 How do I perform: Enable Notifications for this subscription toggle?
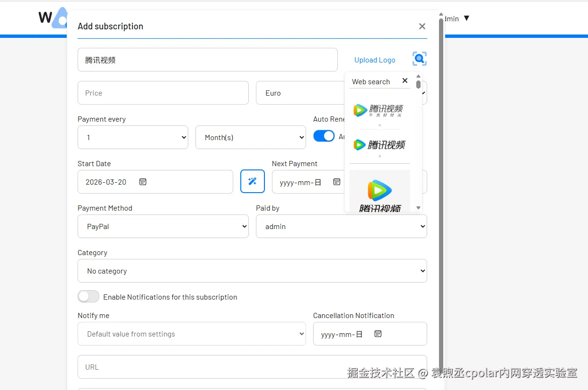(88, 296)
